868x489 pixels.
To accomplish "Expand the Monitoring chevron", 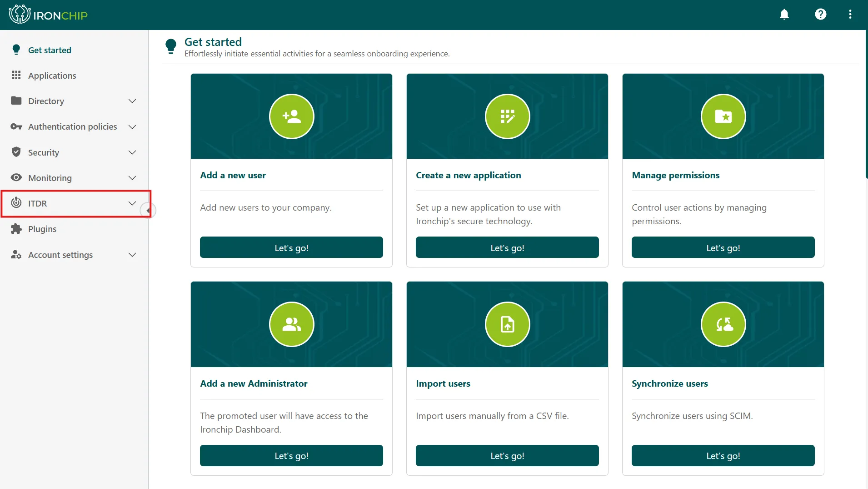I will [x=132, y=178].
